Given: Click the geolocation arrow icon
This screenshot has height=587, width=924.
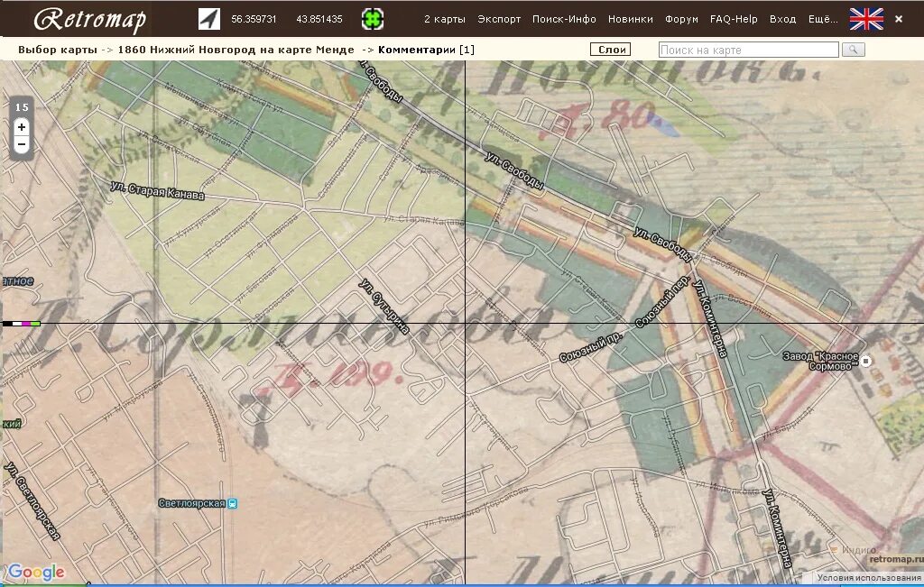Looking at the screenshot, I should coord(208,19).
